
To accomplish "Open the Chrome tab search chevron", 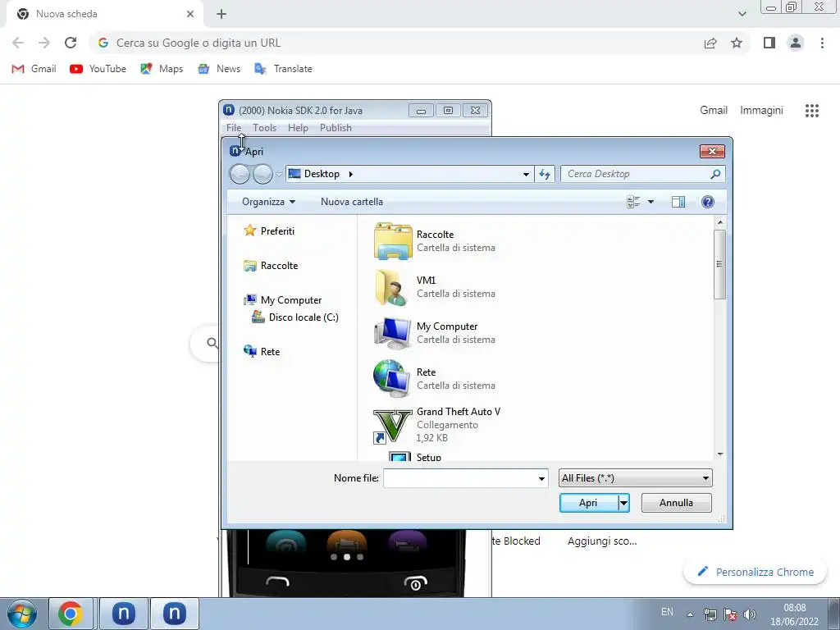I will tap(742, 14).
